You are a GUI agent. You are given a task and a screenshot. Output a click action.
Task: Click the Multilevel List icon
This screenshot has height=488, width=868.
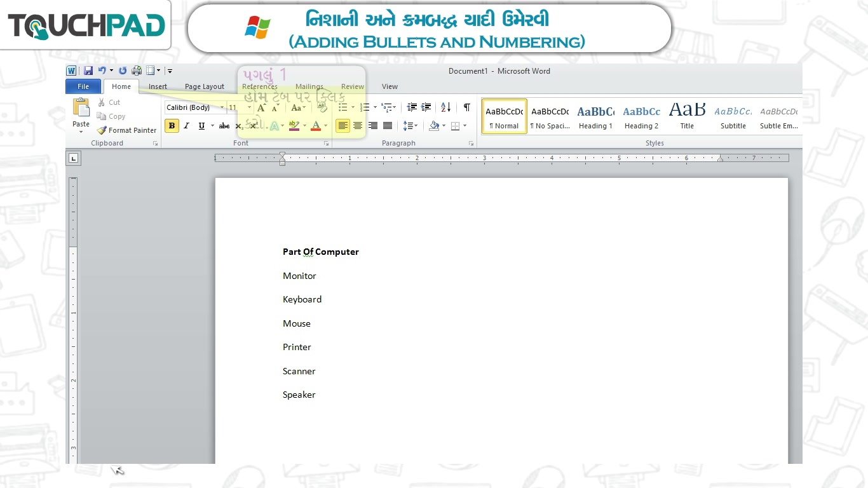pos(386,107)
